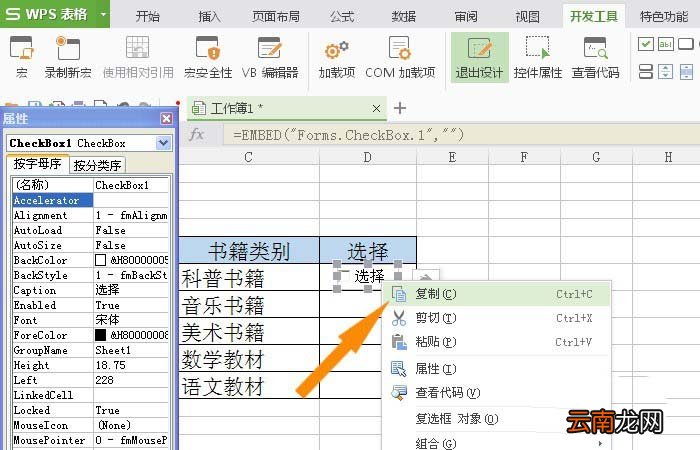This screenshot has height=450, width=700.
Task: Start 录制新宏 macro recording
Action: coord(68,57)
